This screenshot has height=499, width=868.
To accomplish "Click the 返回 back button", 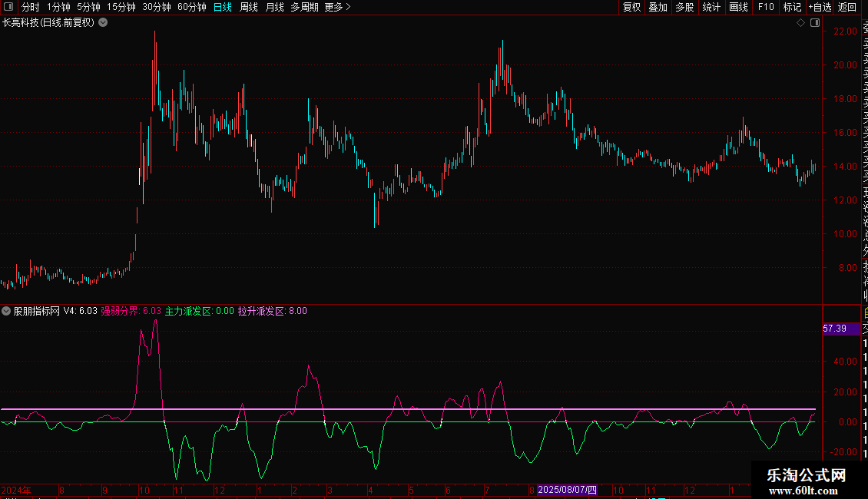I will 847,7.
